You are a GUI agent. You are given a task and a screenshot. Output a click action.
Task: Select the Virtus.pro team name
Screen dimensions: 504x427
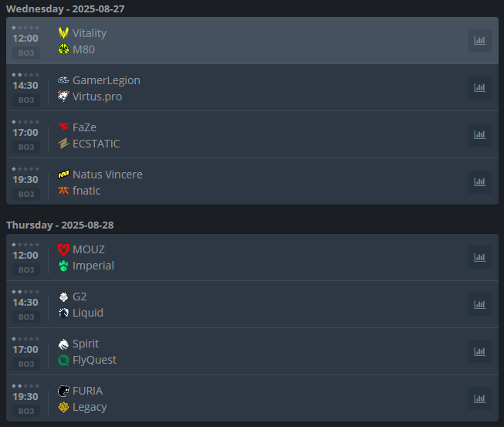[97, 97]
